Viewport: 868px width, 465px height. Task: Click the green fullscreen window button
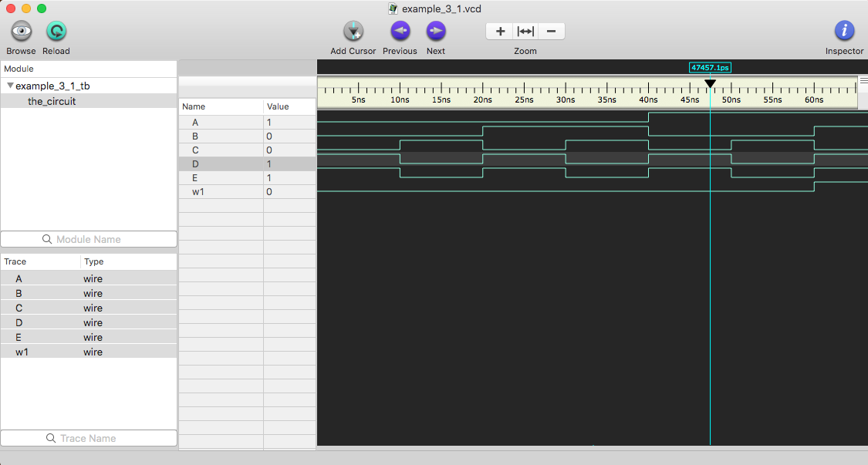pyautogui.click(x=42, y=8)
